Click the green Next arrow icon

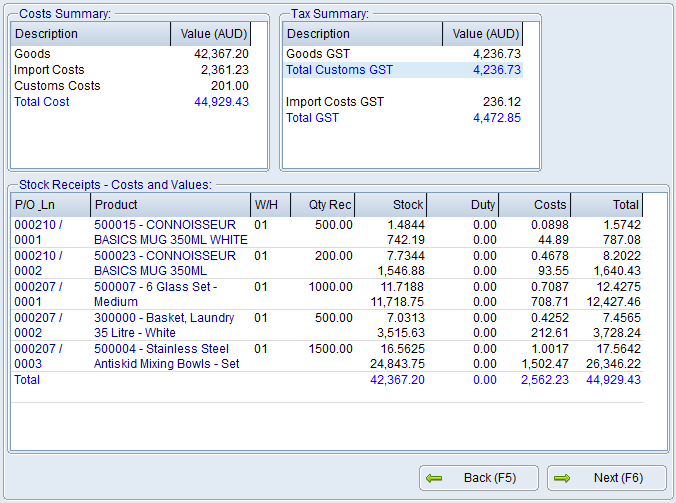pos(562,478)
